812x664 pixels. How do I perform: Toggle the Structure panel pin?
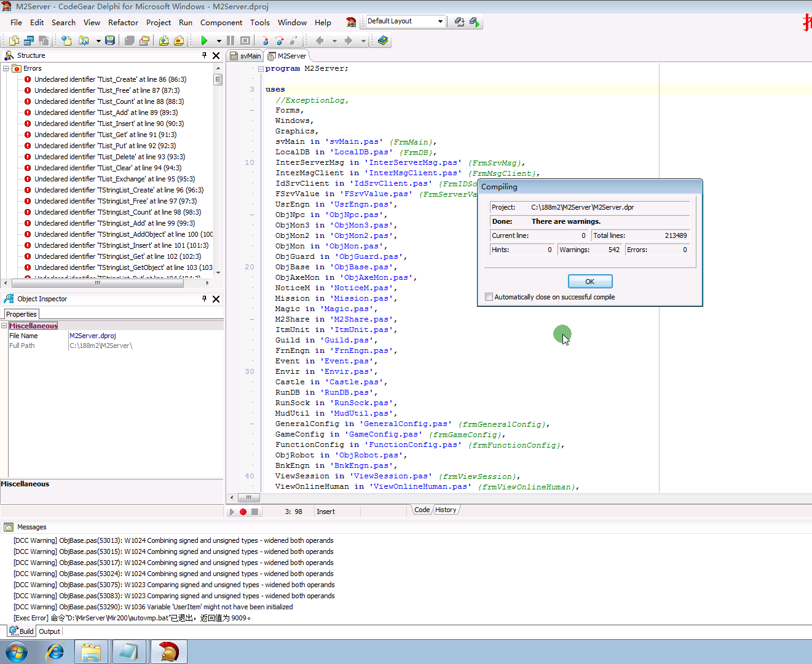[205, 55]
